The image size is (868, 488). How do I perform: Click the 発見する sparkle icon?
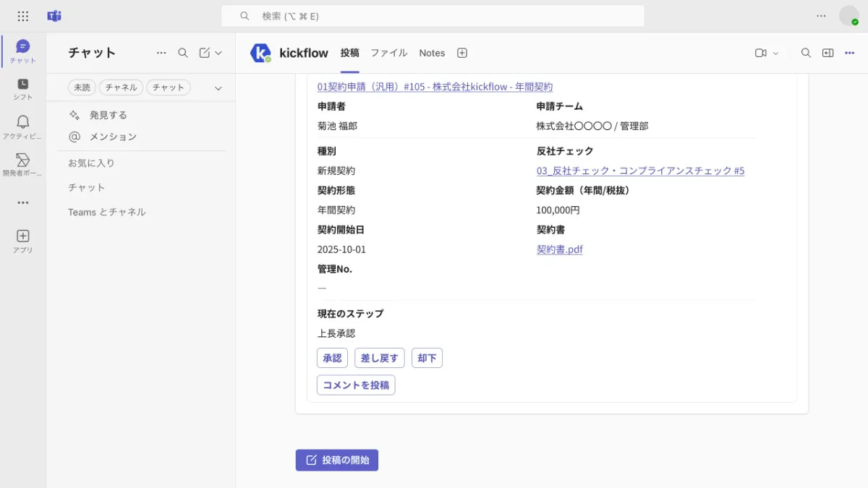75,115
